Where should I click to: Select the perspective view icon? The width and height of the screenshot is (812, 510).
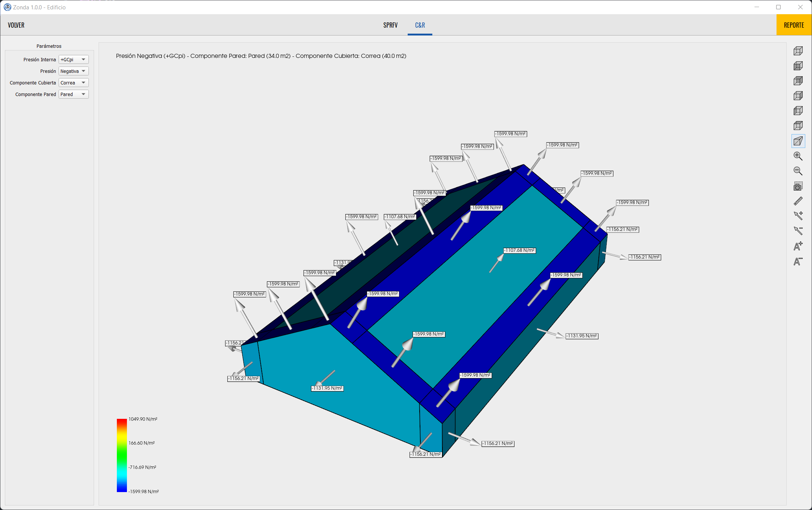(798, 141)
